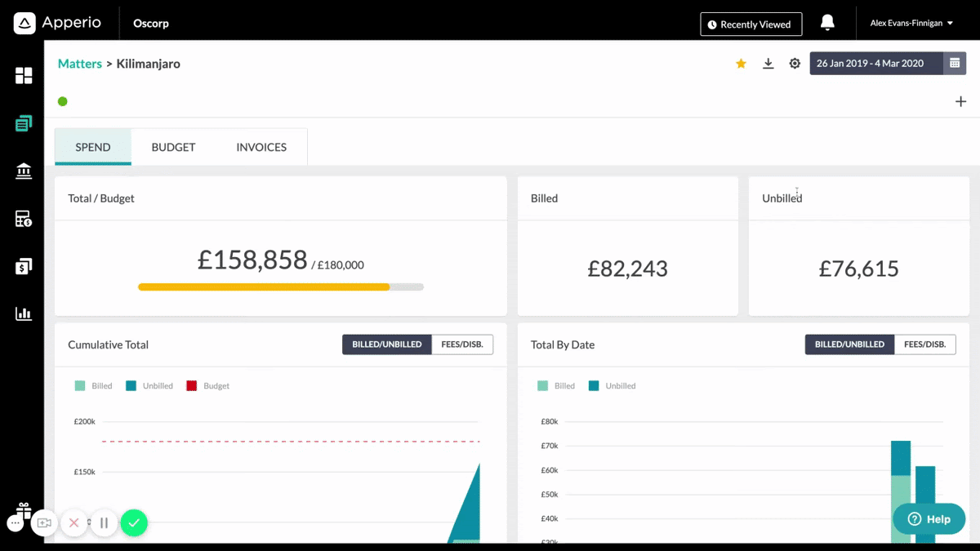Viewport: 980px width, 551px height.
Task: Open the law firms bank icon
Action: (x=24, y=171)
